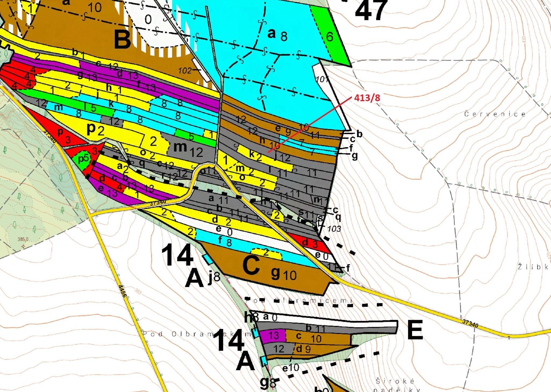Select the large letter B label
The image size is (551, 392).
pyautogui.click(x=123, y=39)
